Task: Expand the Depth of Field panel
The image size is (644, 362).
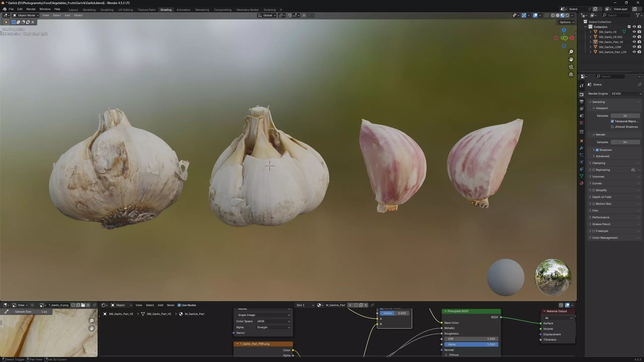Action: (615, 197)
